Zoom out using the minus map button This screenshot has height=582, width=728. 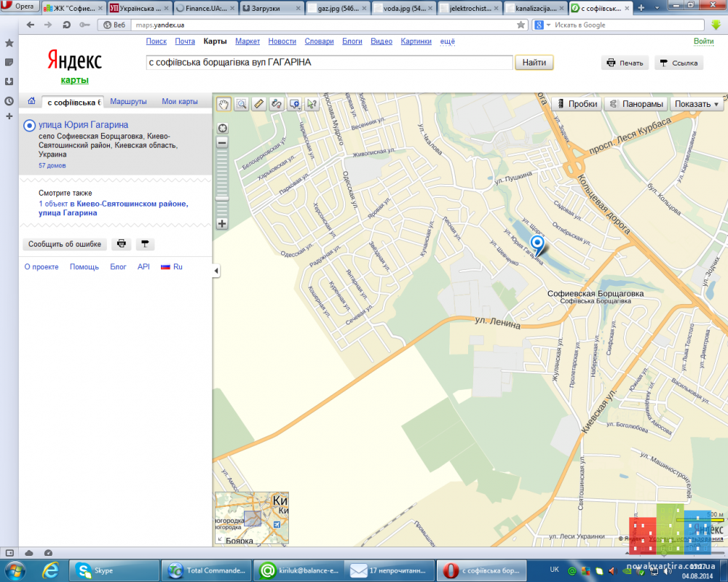222,143
